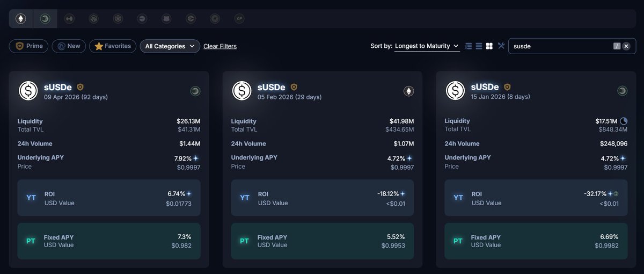644x274 pixels.
Task: Click chain badge on the 15 Jan card
Action: pos(623,91)
